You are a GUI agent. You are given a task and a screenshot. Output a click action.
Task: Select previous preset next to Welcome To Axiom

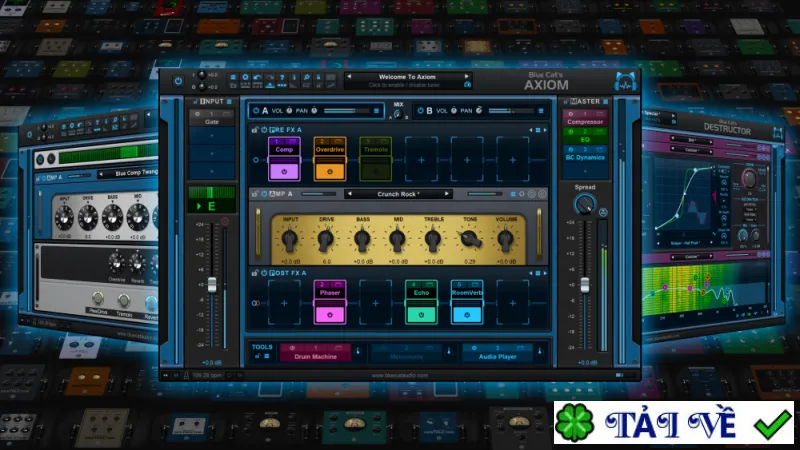pyautogui.click(x=349, y=77)
